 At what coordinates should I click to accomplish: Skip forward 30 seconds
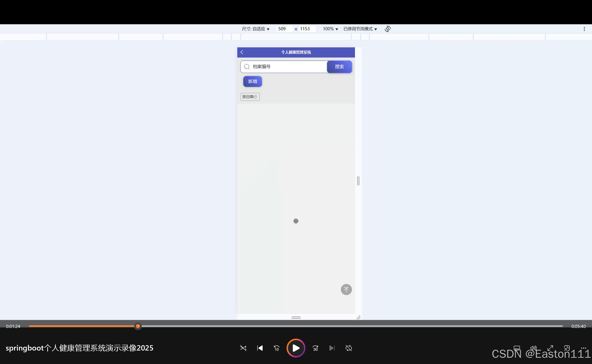pyautogui.click(x=315, y=348)
